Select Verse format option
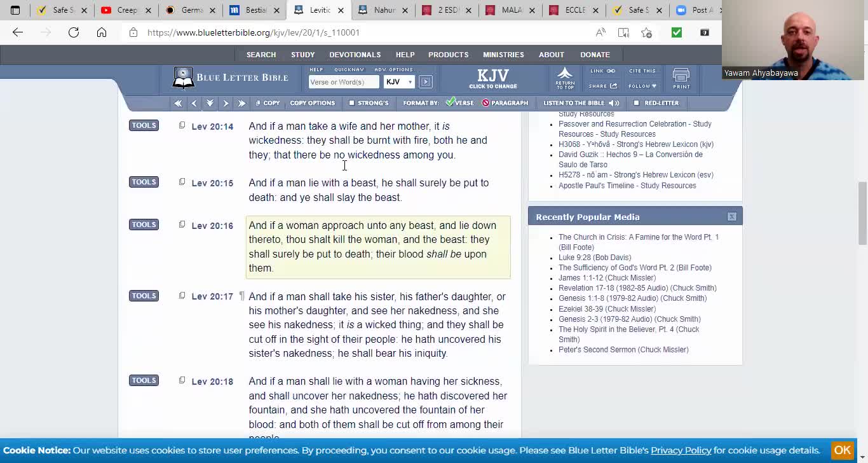The image size is (868, 463). pos(459,103)
